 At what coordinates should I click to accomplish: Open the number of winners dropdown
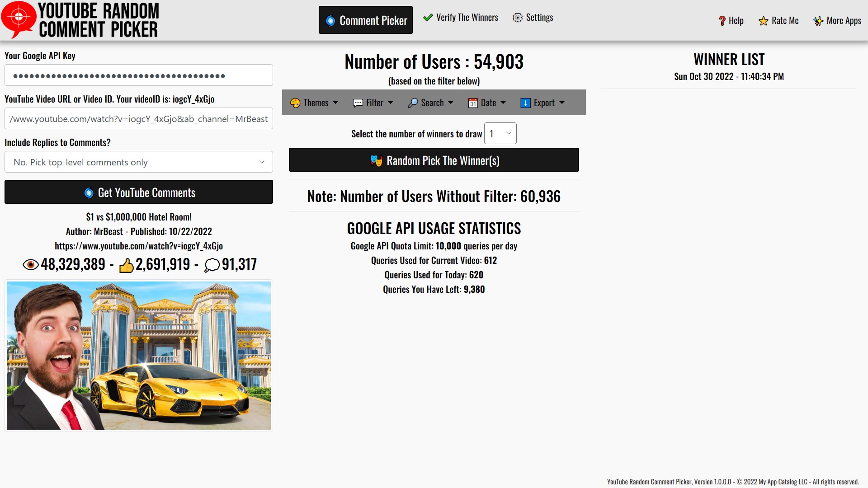click(x=500, y=134)
